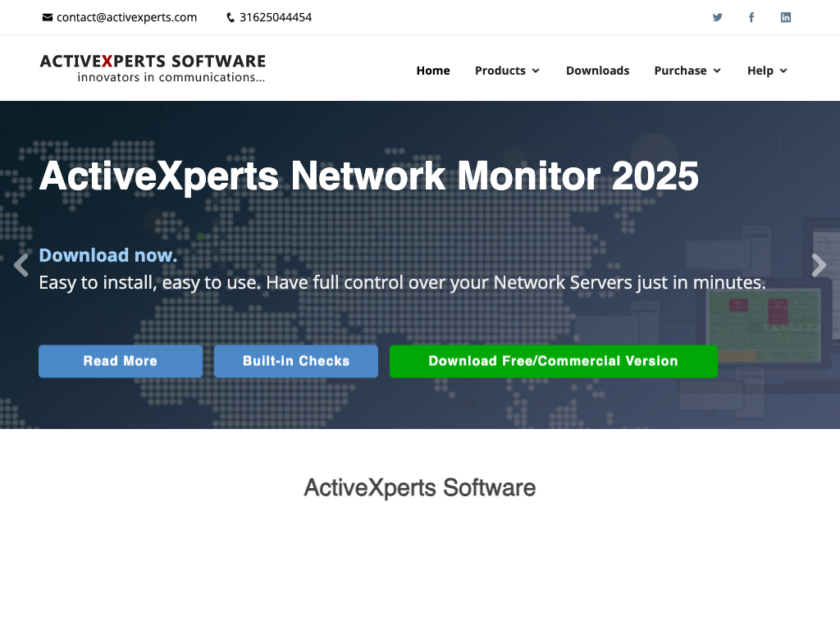
Task: Expand the Help dropdown menu
Action: (x=767, y=71)
